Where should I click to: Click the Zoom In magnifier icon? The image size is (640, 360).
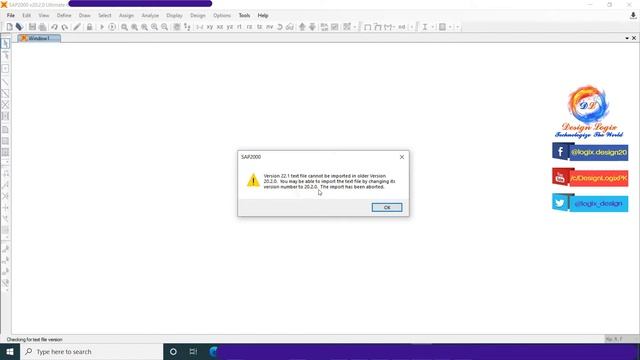[x=154, y=27]
